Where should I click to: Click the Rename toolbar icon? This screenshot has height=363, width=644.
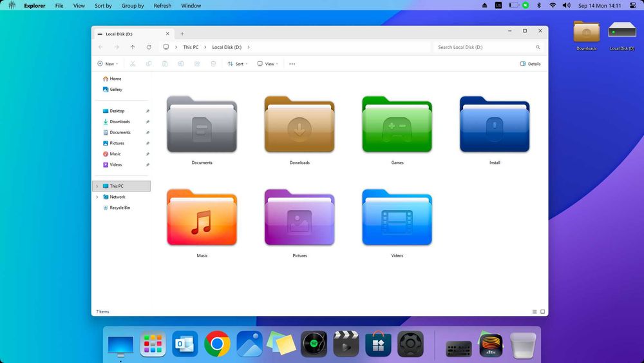click(x=181, y=64)
